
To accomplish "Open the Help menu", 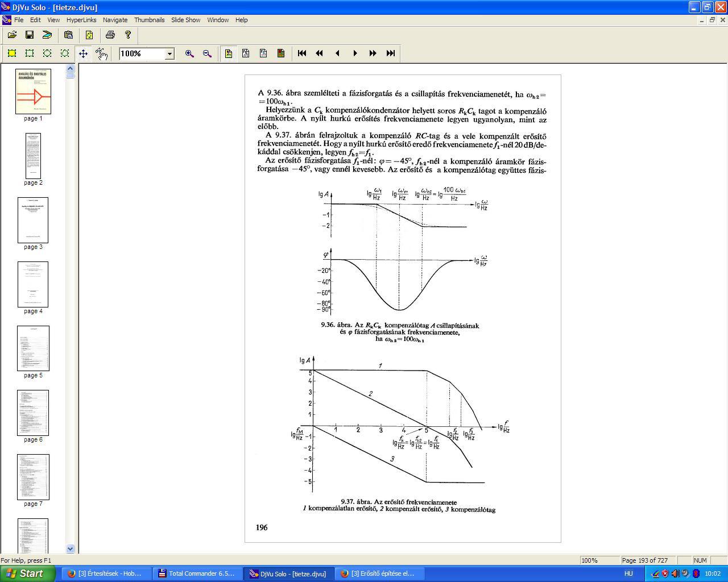I will pos(241,20).
